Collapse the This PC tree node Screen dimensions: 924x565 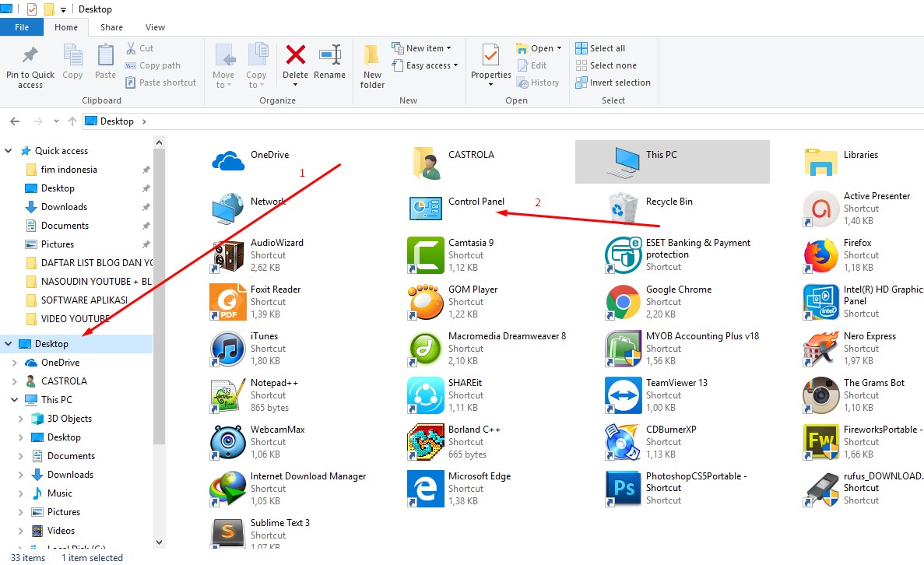[15, 399]
